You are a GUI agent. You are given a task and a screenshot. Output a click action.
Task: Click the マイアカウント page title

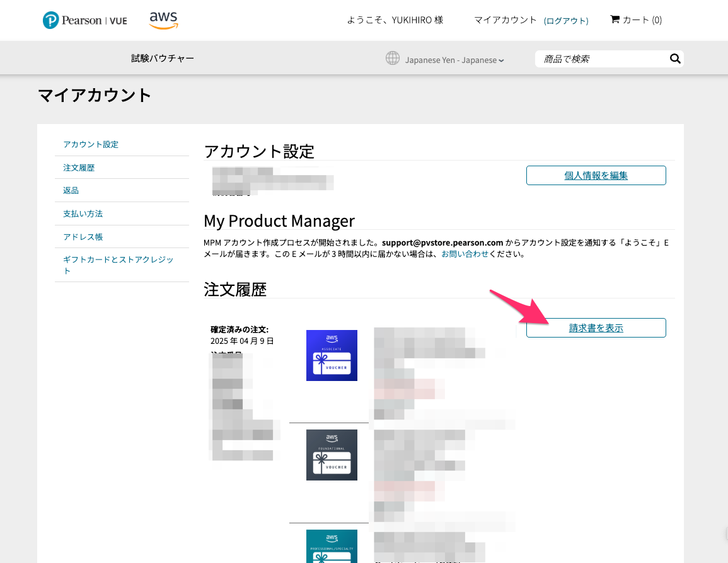pos(95,95)
